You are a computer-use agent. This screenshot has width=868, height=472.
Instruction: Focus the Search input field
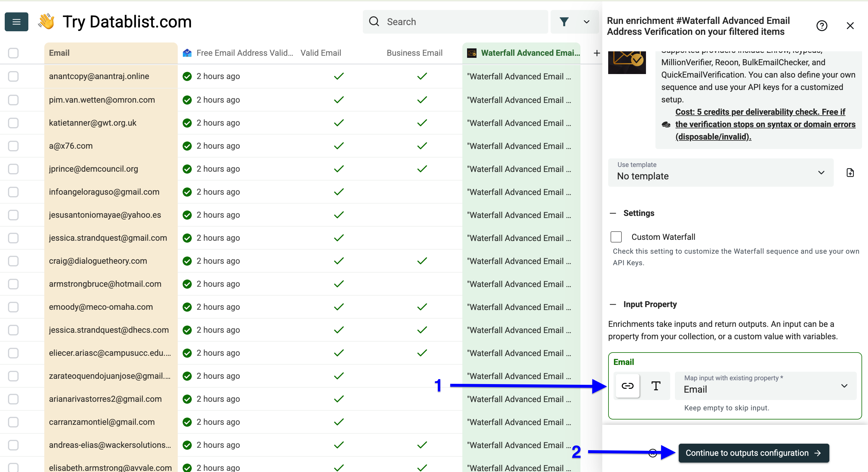click(x=455, y=22)
